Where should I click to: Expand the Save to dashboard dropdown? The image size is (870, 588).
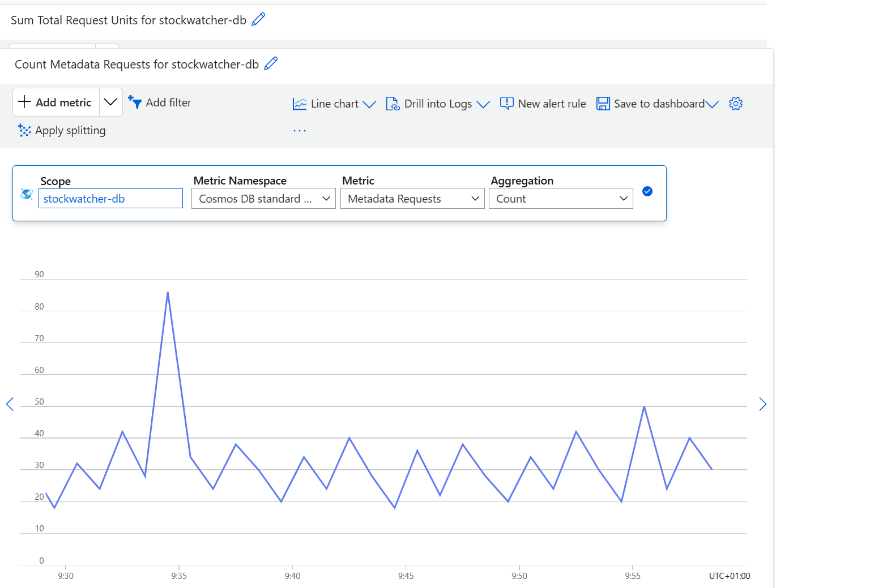pos(712,104)
